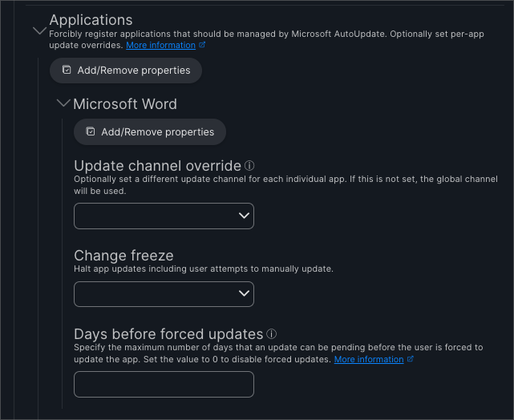Viewport: 514px width, 420px height.
Task: Focus the Days before forced updates field
Action: 164,384
